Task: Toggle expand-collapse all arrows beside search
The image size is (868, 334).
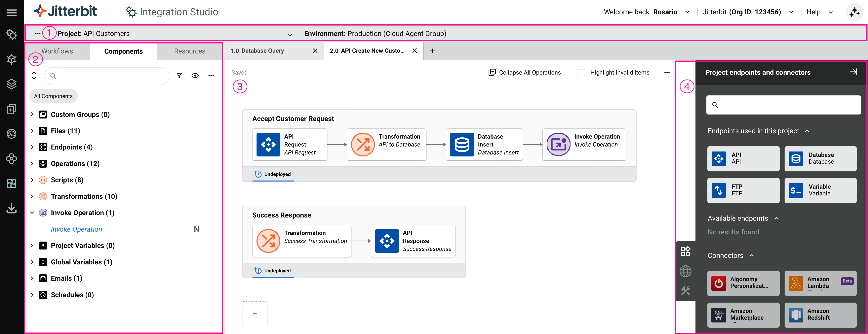Action: (x=34, y=76)
